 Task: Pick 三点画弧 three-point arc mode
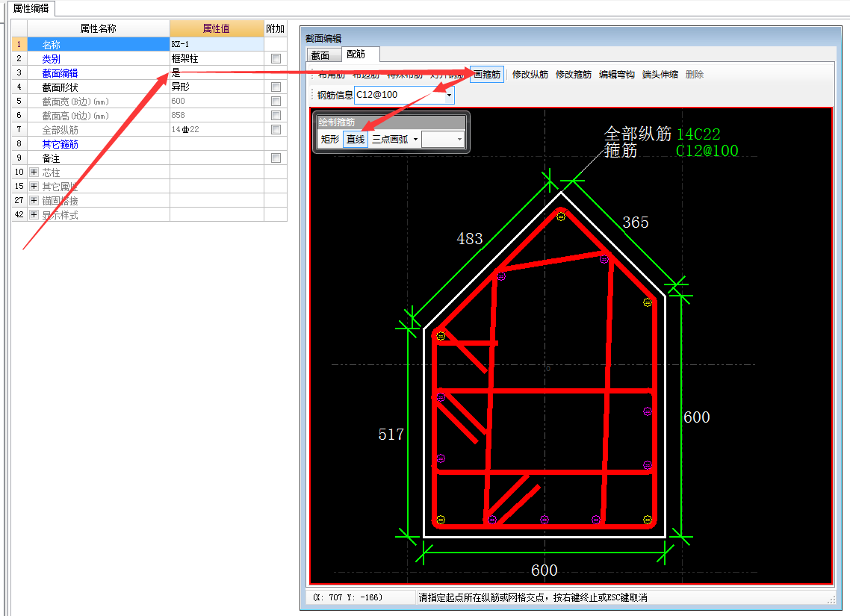tap(390, 139)
